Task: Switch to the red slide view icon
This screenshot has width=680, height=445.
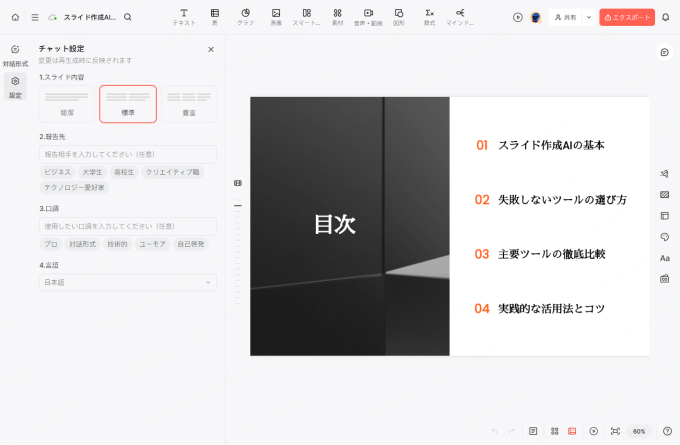Action: 572,431
